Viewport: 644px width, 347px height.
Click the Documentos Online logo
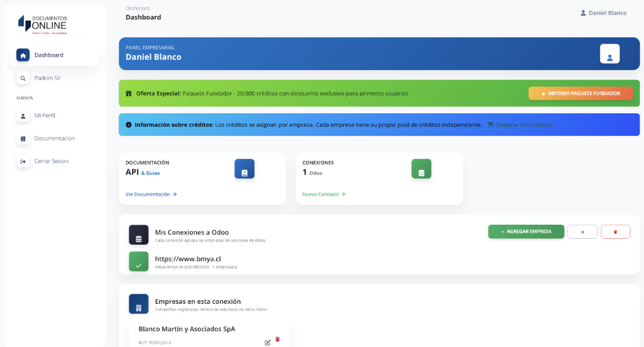[x=43, y=24]
